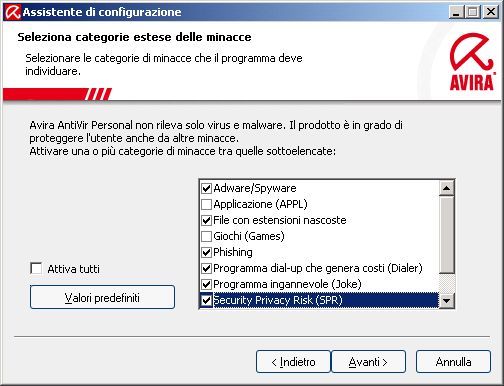Close the Assistente di configurazione window
The image size is (504, 386).
click(491, 12)
